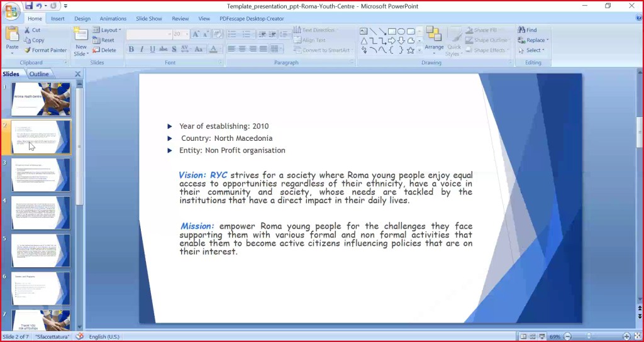Toggle Underline formatting
Viewport: 644px width, 342px height.
(153, 50)
